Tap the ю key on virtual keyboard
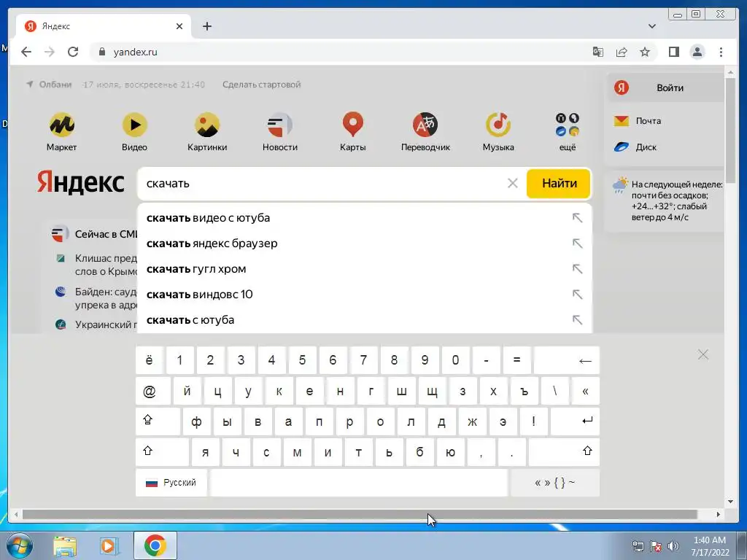 [x=450, y=451]
